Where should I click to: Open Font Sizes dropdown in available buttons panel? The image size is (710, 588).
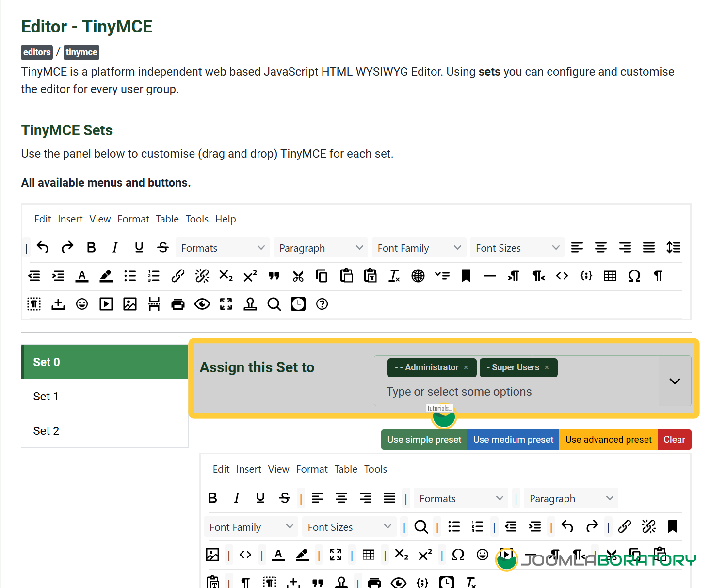click(x=517, y=248)
